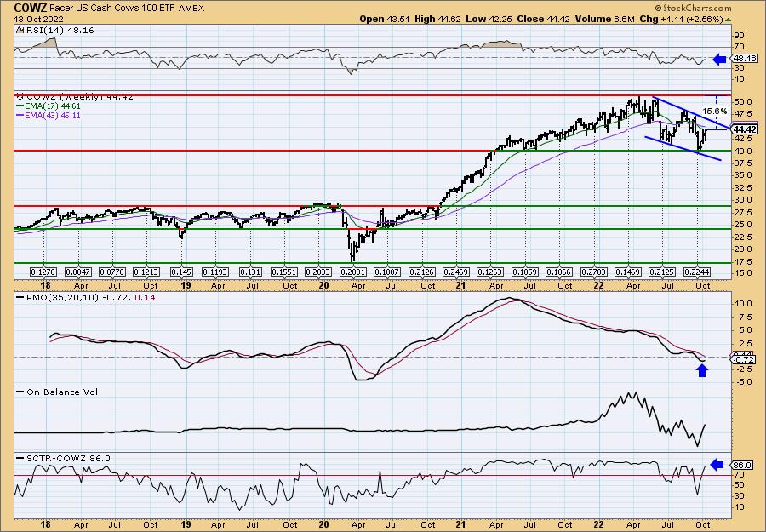Click the 'COWZ (Weekly) 44.42' price legend
Image resolution: width=766 pixels, height=532 pixels.
(75, 97)
